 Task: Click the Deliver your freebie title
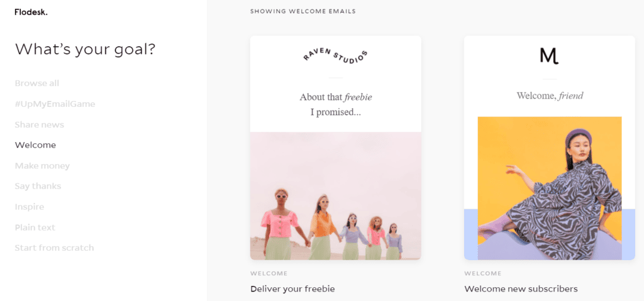coord(292,289)
